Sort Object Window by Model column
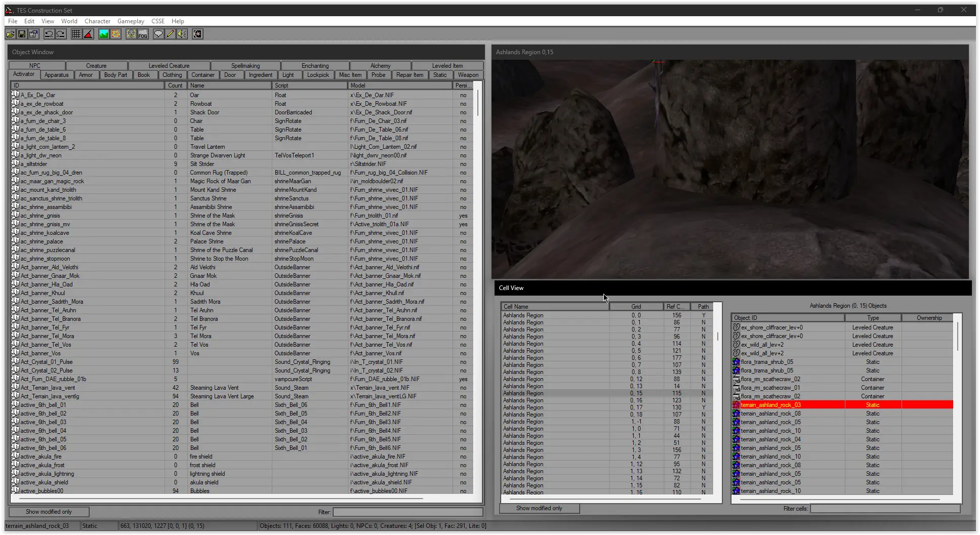Image resolution: width=980 pixels, height=535 pixels. (x=400, y=86)
